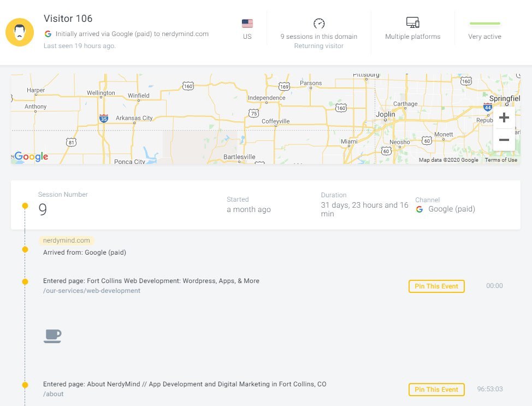Click the Coffeyville label on the map

click(x=275, y=121)
